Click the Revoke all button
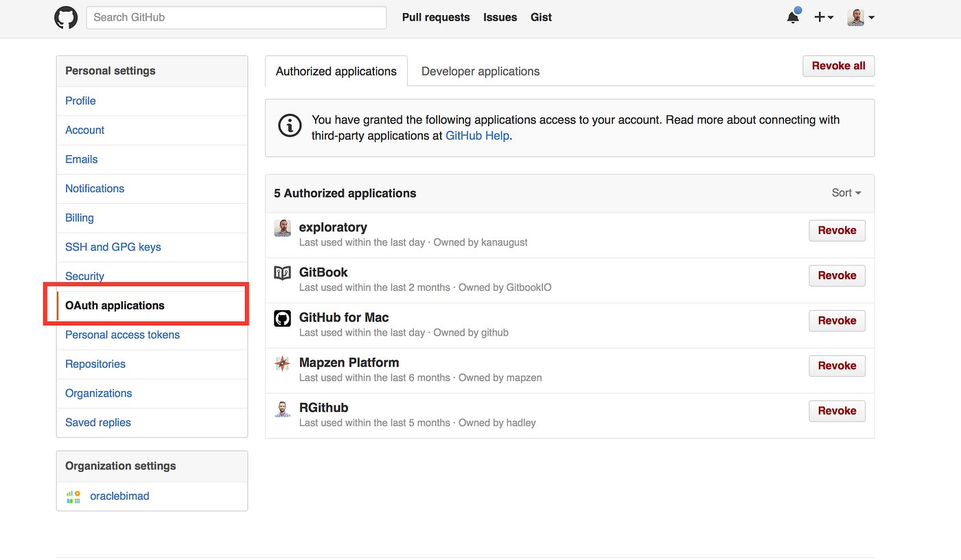The width and height of the screenshot is (961, 560). pyautogui.click(x=839, y=66)
